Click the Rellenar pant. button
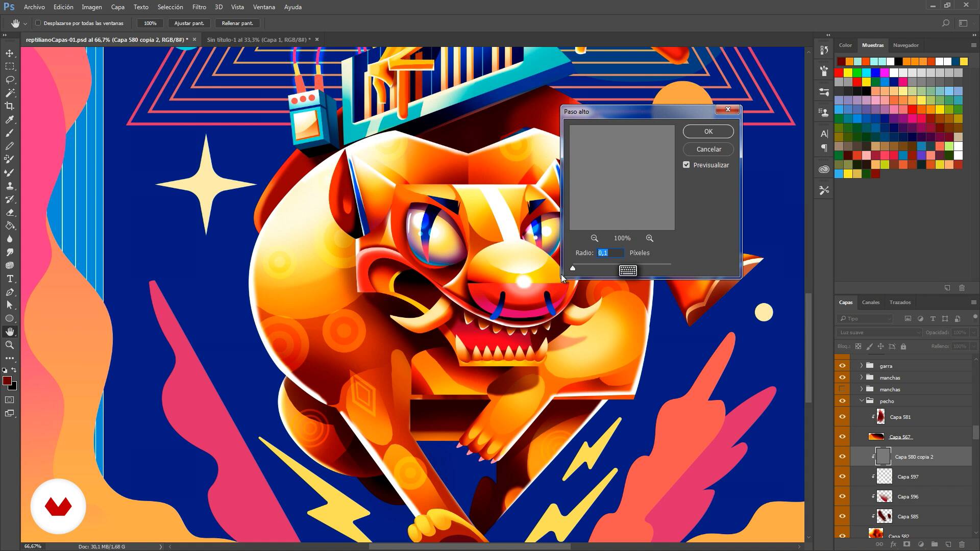Viewport: 980px width, 551px height. (x=237, y=23)
